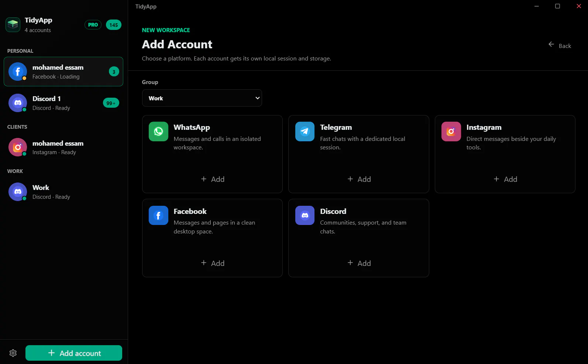Click the WhatsApp card title
The image size is (588, 364).
tap(192, 127)
